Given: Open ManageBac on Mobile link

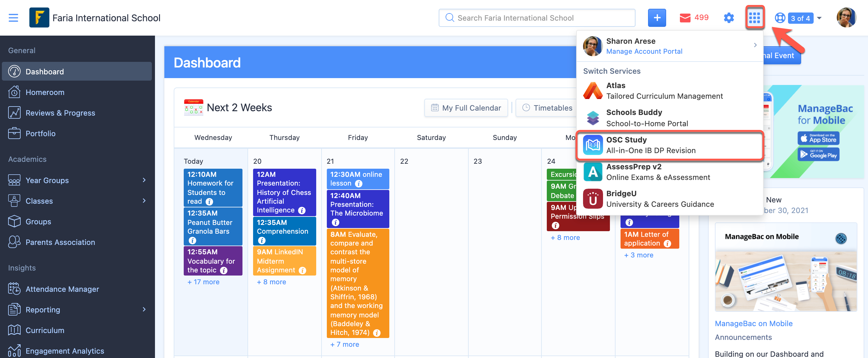Looking at the screenshot, I should tap(753, 323).
